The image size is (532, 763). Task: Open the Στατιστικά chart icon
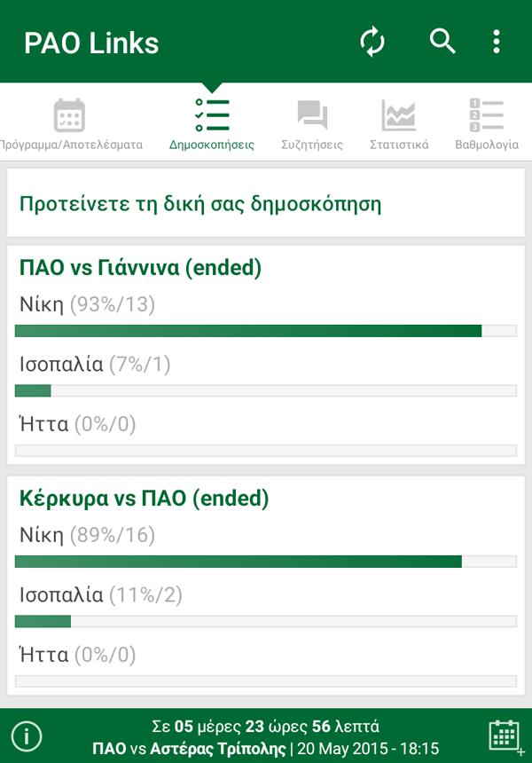pyautogui.click(x=399, y=115)
